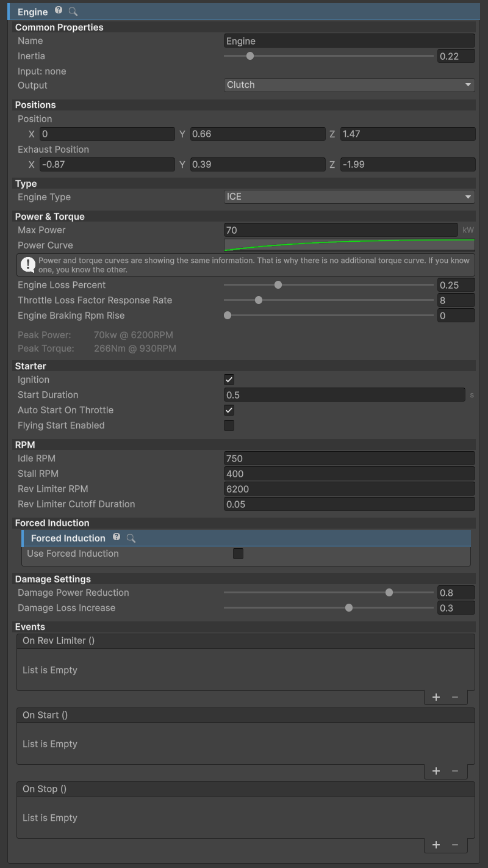Click the Stall RPM field
488x868 pixels.
point(350,474)
